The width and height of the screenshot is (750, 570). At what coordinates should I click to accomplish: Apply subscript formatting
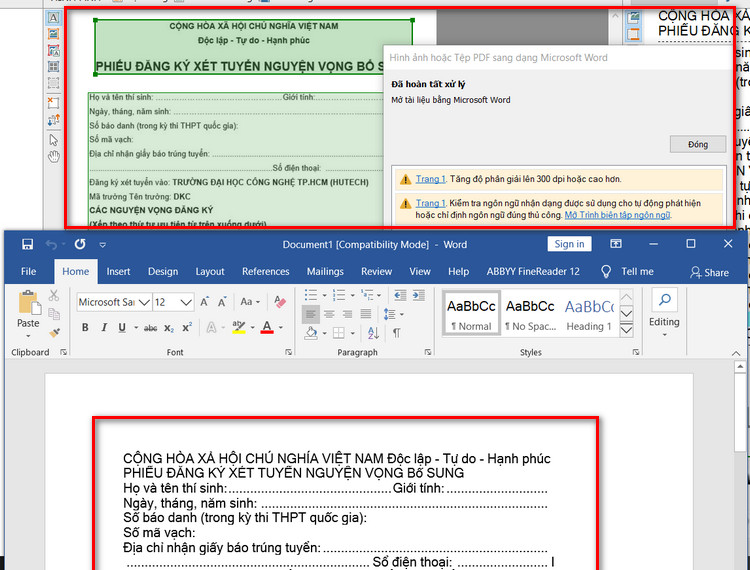pyautogui.click(x=169, y=328)
